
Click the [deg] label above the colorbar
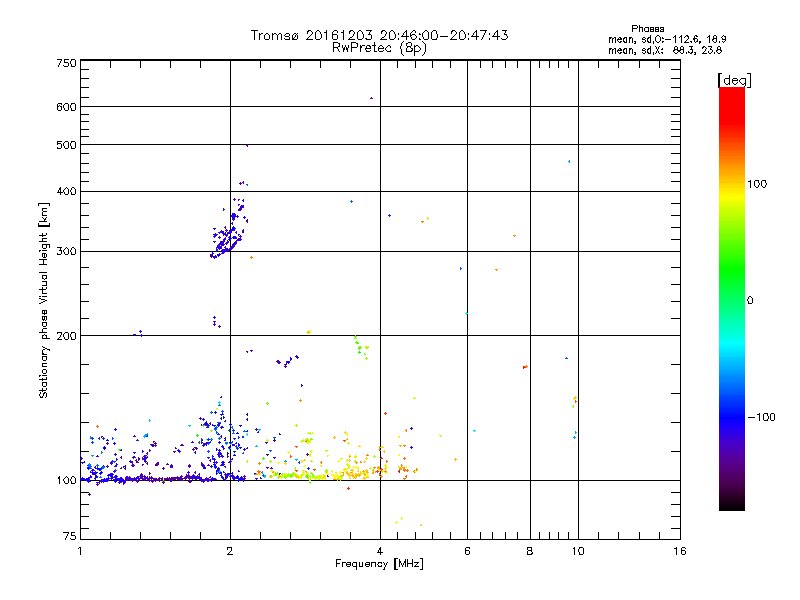click(733, 79)
